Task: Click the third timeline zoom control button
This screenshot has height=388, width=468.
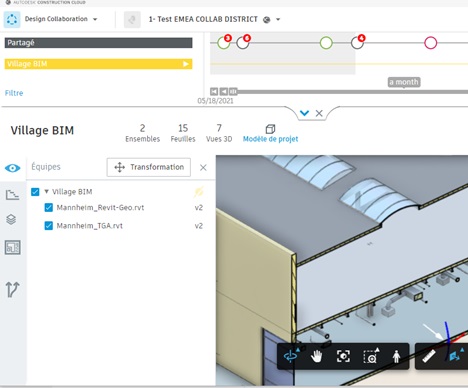Action: click(x=233, y=91)
